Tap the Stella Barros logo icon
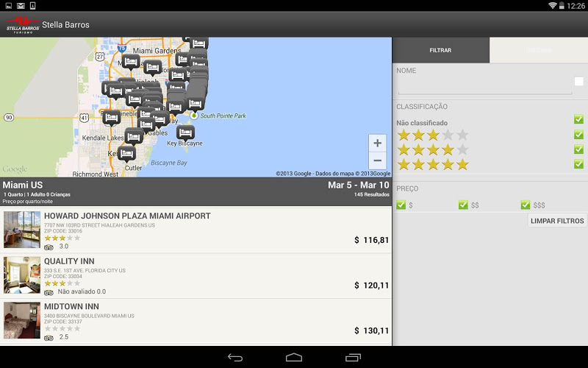588x368 pixels. 23,25
